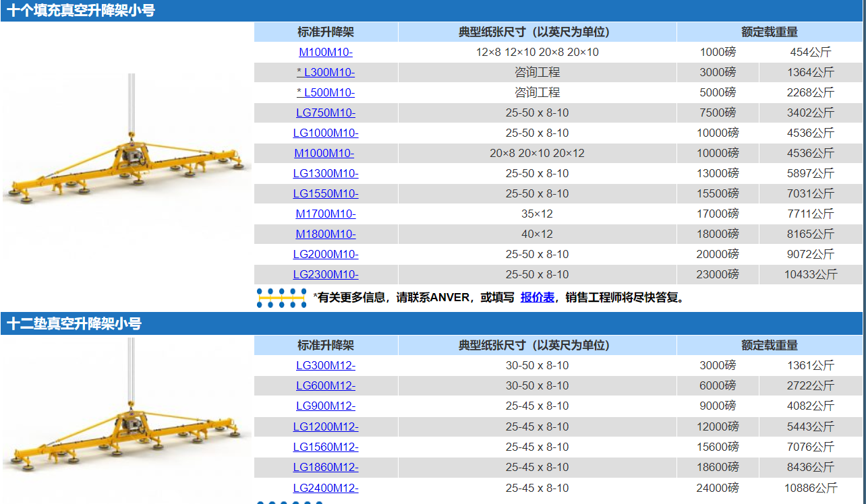Select the 13000磅 capacity cell
Image resolution: width=866 pixels, height=504 pixels.
(718, 173)
